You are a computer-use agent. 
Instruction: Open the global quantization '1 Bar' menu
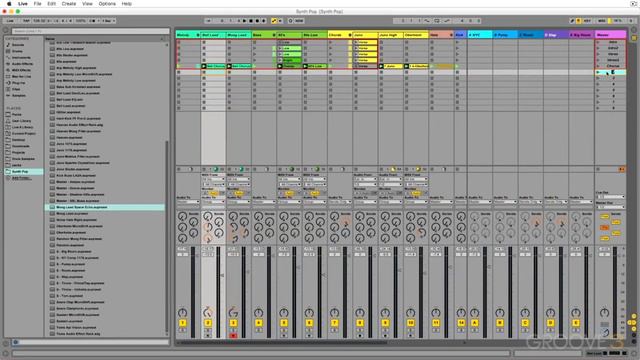pyautogui.click(x=108, y=21)
